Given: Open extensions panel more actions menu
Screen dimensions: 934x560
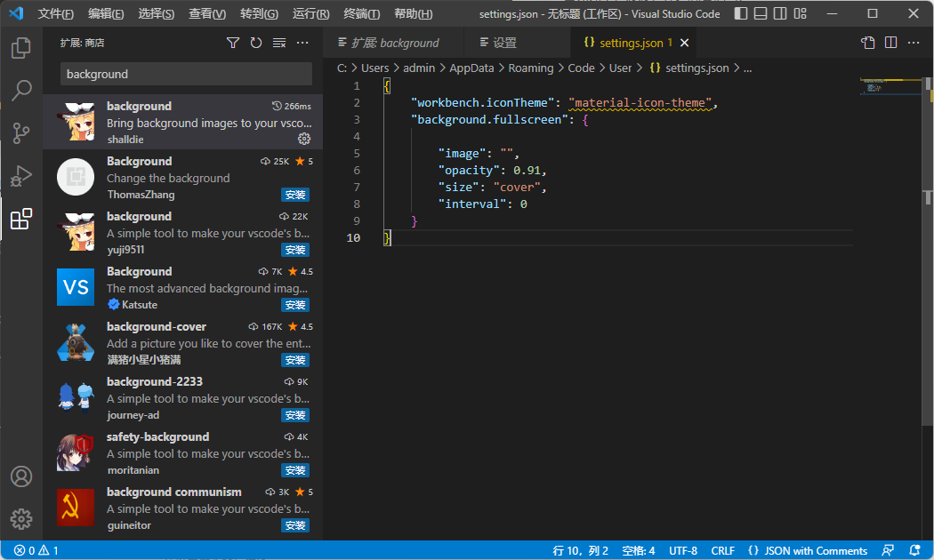Looking at the screenshot, I should 302,43.
